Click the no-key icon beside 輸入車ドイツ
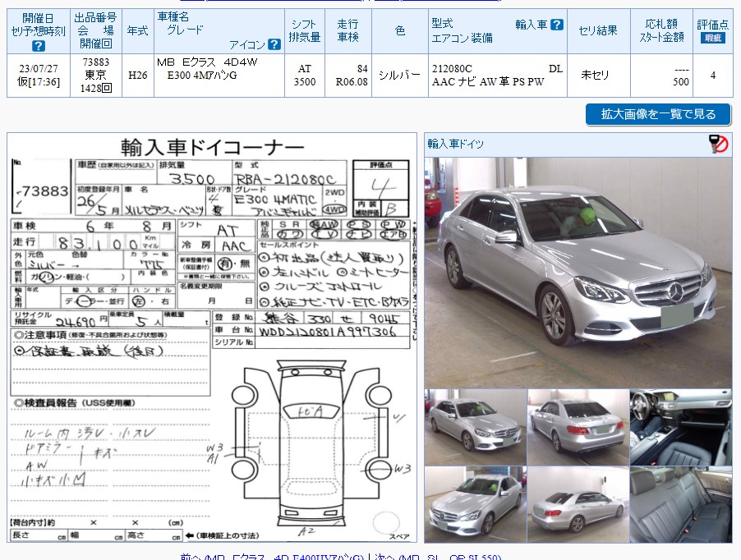The width and height of the screenshot is (741, 560). click(718, 144)
